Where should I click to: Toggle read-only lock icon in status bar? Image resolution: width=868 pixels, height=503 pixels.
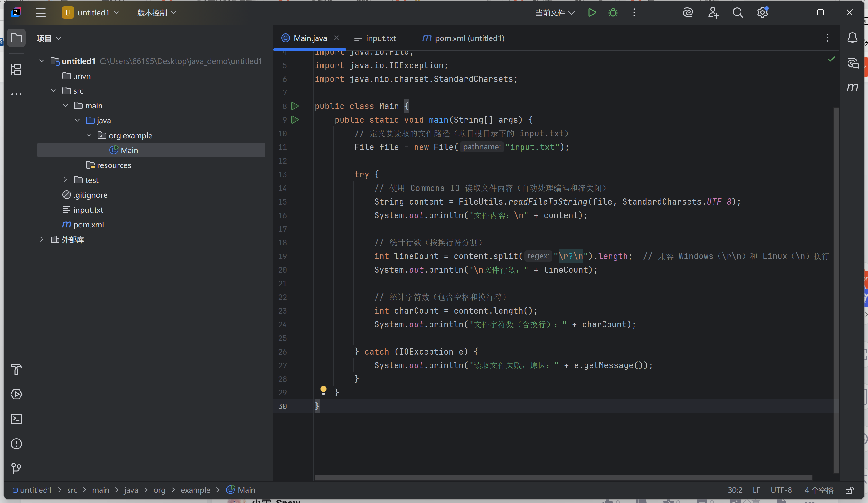pyautogui.click(x=849, y=490)
